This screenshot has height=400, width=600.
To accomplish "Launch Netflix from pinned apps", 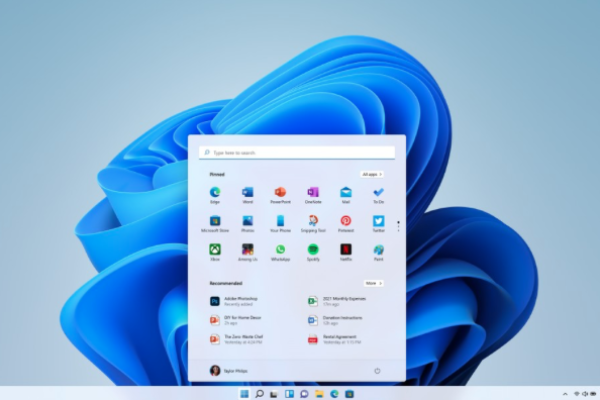I will (345, 249).
